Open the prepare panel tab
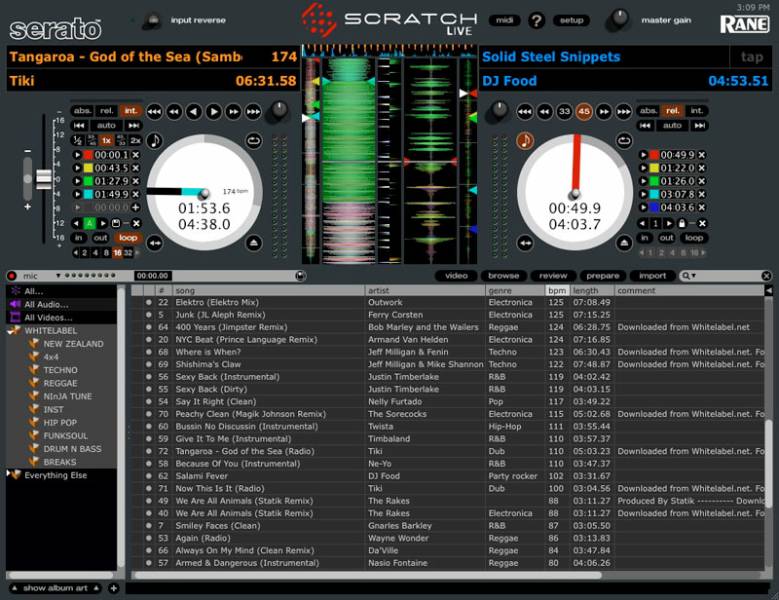The image size is (779, 600). [x=603, y=276]
